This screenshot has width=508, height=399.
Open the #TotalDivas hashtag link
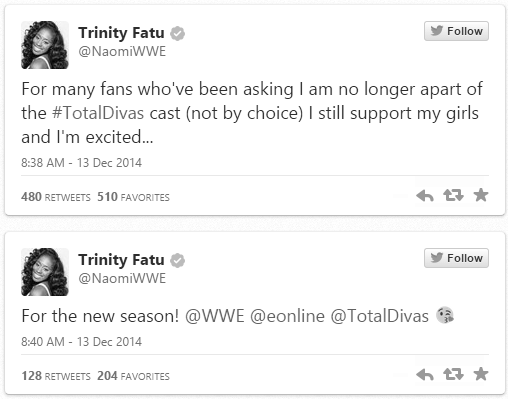click(x=98, y=113)
